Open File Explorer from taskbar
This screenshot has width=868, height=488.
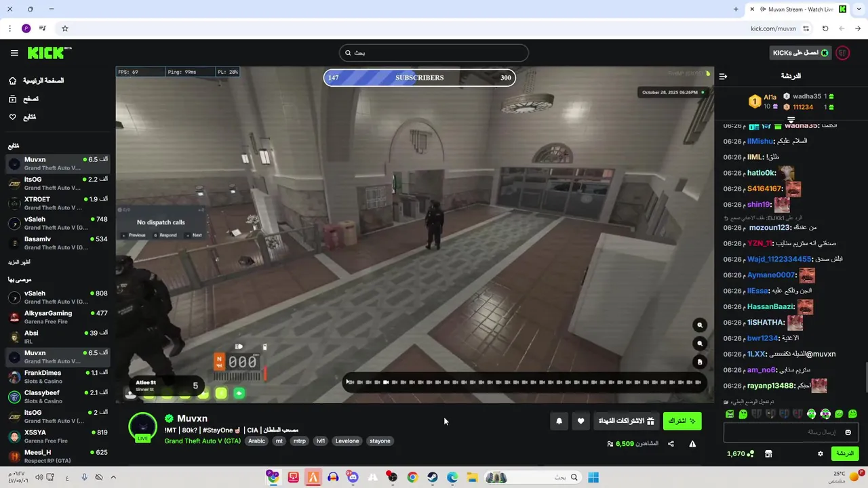point(472,477)
